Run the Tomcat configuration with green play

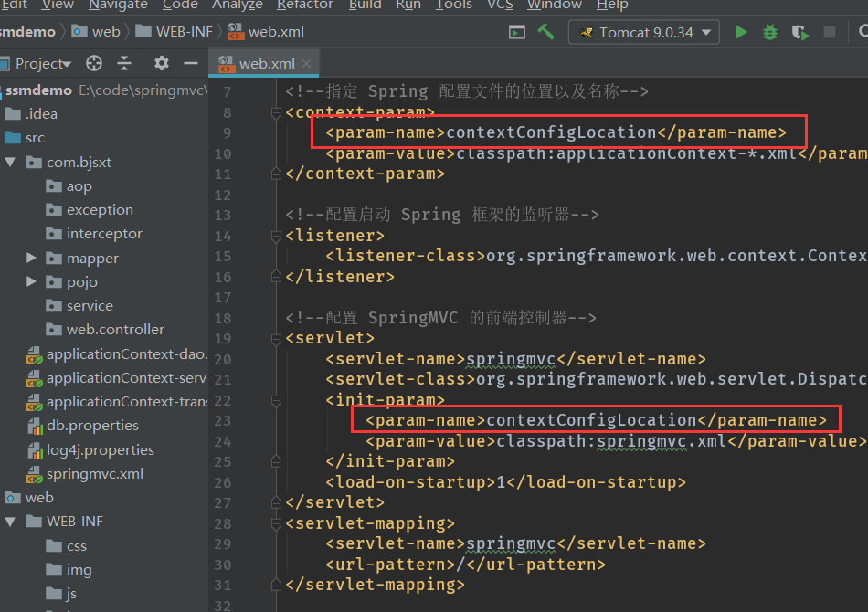tap(741, 32)
